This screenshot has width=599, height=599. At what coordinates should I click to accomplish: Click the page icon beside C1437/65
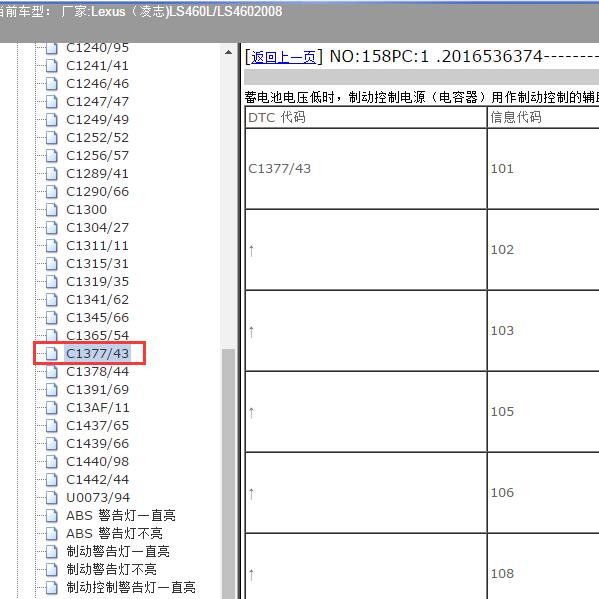point(52,426)
